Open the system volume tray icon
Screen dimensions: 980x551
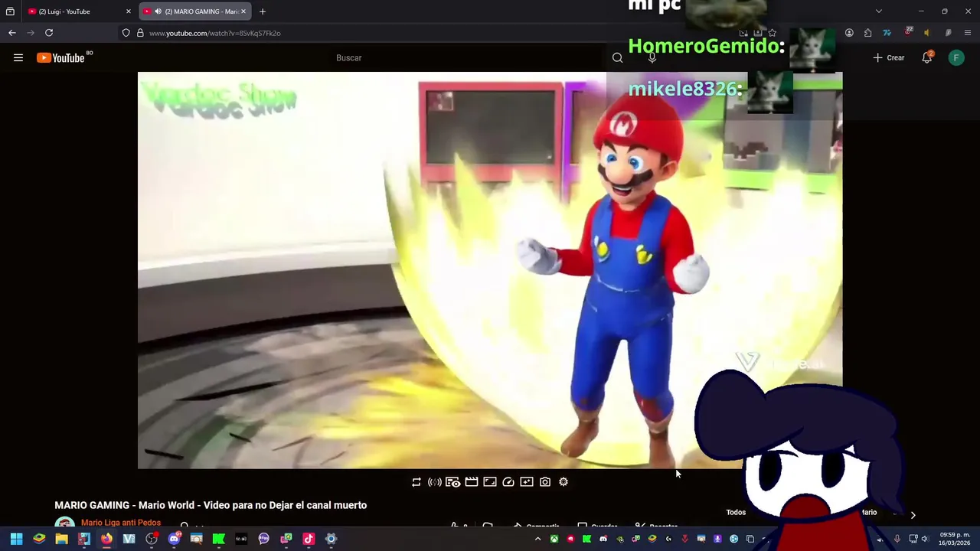pyautogui.click(x=926, y=539)
